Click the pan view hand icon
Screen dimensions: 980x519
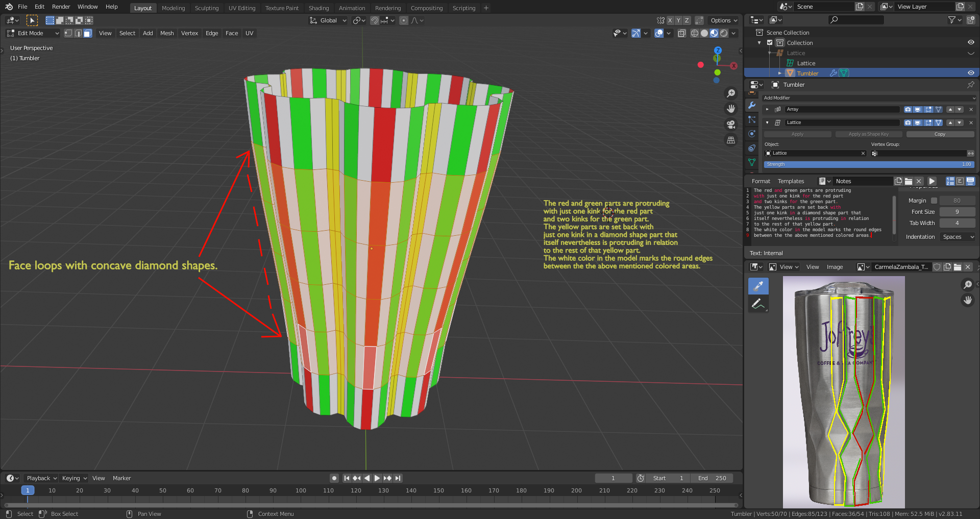tap(731, 109)
